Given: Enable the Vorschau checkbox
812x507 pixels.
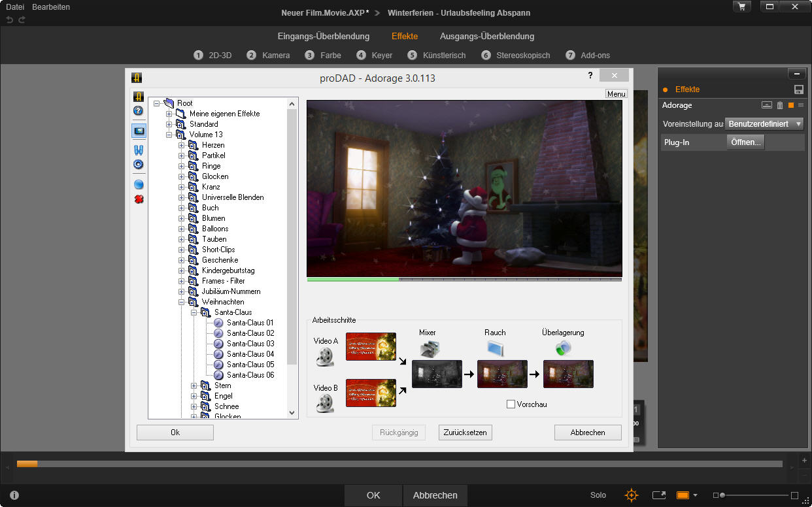Looking at the screenshot, I should (x=511, y=404).
